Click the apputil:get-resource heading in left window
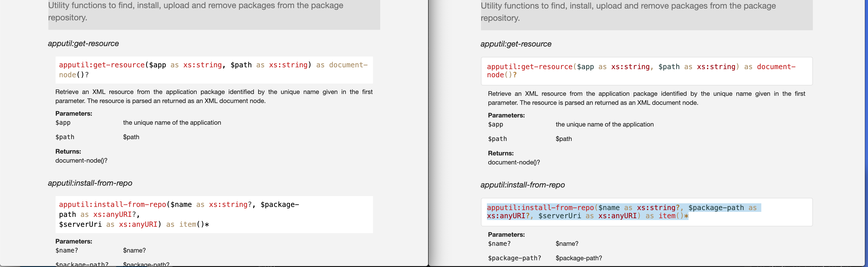This screenshot has width=868, height=267. (x=83, y=43)
